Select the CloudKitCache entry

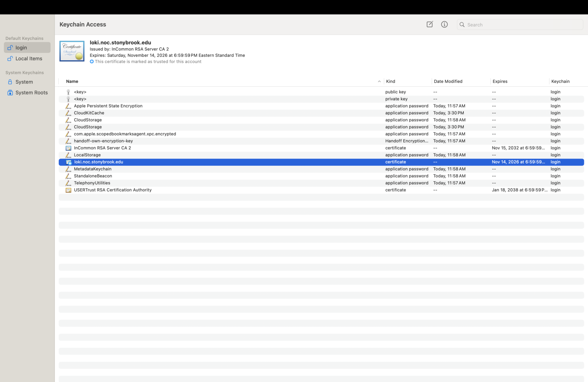(321, 113)
